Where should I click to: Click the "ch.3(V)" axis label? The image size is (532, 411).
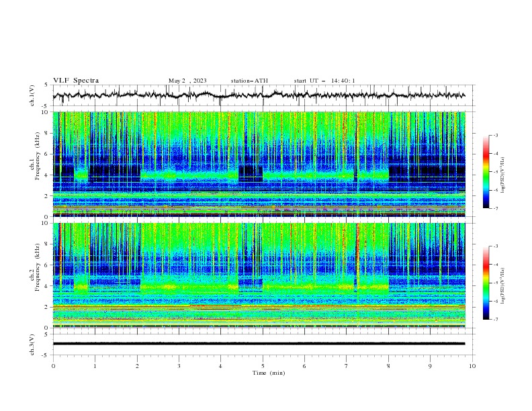click(x=32, y=345)
